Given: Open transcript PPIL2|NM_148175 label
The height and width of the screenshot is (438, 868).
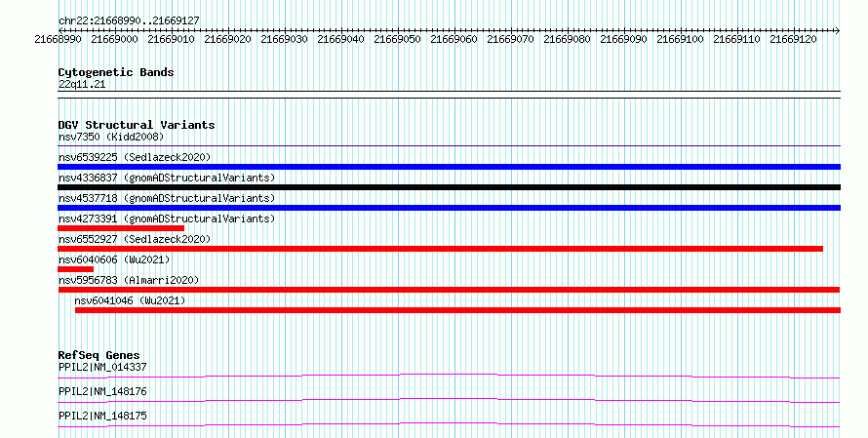Looking at the screenshot, I should click(x=102, y=416).
